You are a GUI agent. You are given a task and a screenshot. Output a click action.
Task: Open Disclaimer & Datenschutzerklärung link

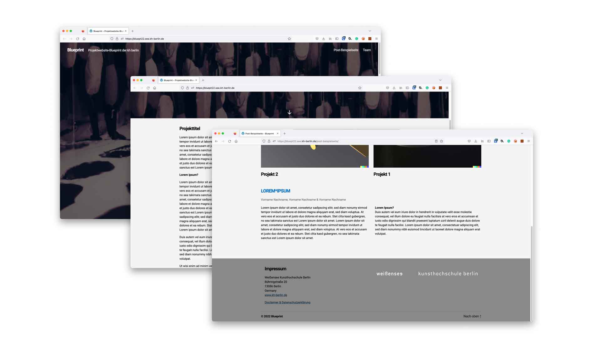[x=287, y=303]
